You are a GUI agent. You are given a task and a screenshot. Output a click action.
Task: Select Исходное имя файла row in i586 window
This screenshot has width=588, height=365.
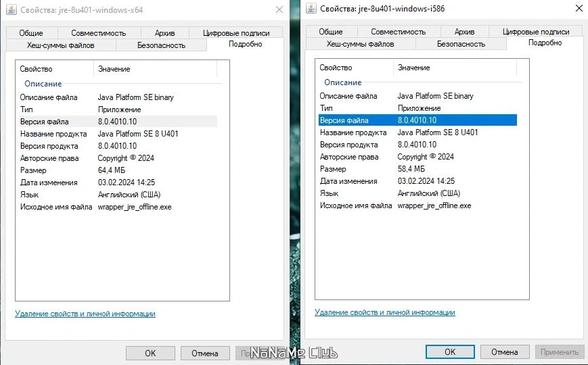(417, 205)
